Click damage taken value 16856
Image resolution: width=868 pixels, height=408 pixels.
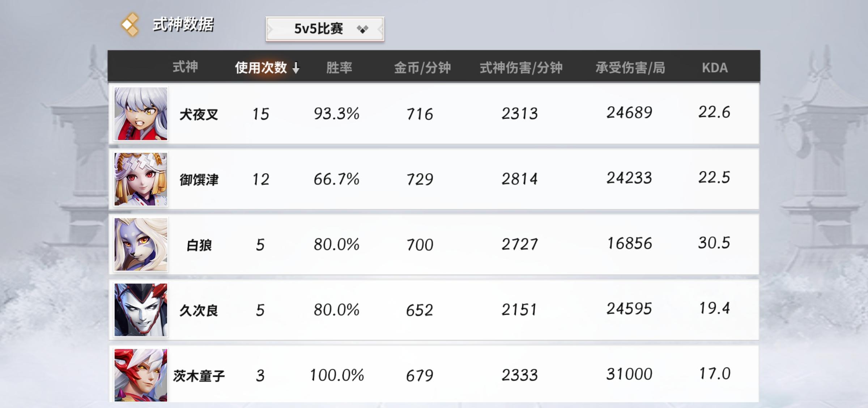tap(629, 243)
